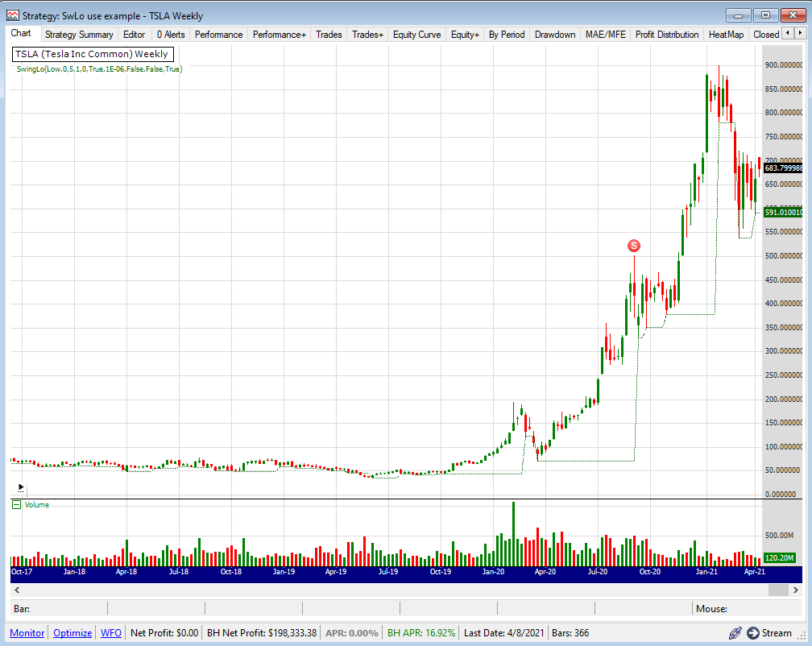Click the BH APR: 16.92% status entry

click(x=421, y=632)
